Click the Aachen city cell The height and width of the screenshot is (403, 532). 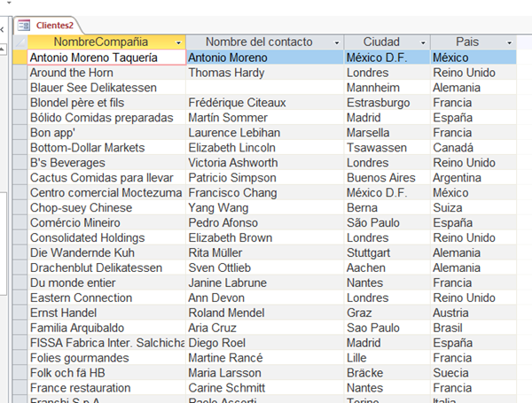coord(387,267)
